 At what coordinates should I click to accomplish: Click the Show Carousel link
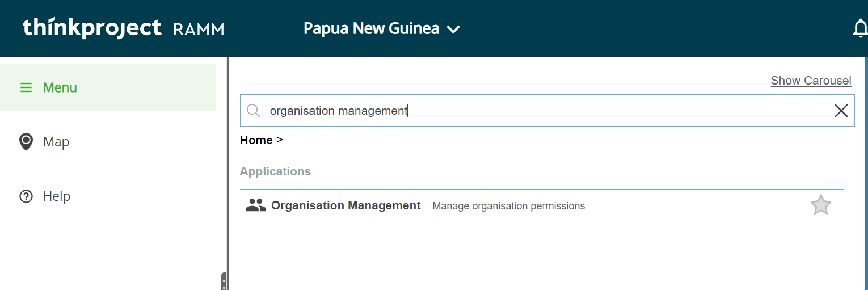click(811, 81)
